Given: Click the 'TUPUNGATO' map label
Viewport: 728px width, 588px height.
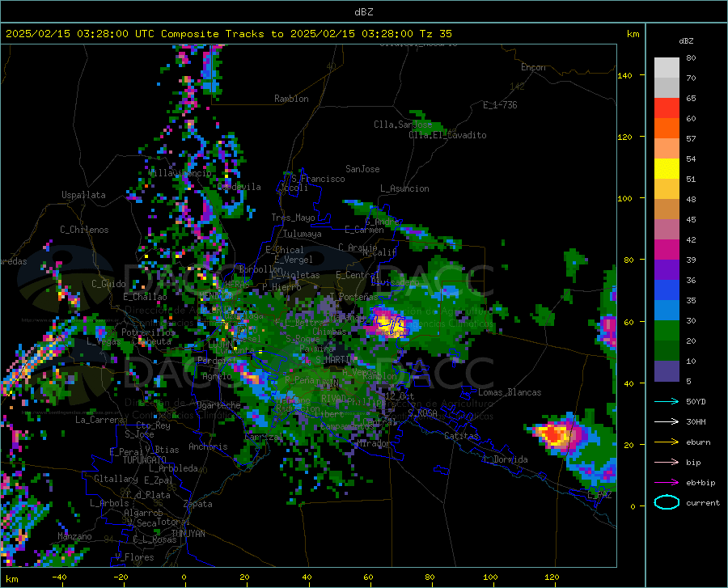Looking at the screenshot, I should [145, 459].
